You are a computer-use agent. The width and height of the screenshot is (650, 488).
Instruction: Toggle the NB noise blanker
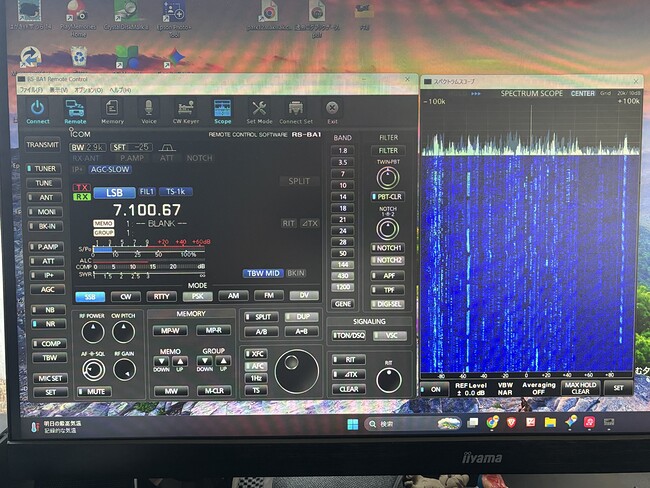49,310
